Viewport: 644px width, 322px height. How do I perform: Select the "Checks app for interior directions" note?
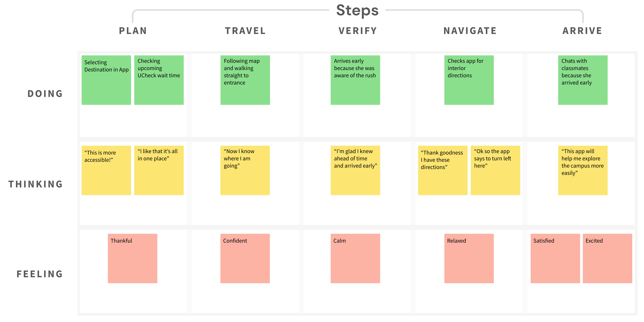469,80
